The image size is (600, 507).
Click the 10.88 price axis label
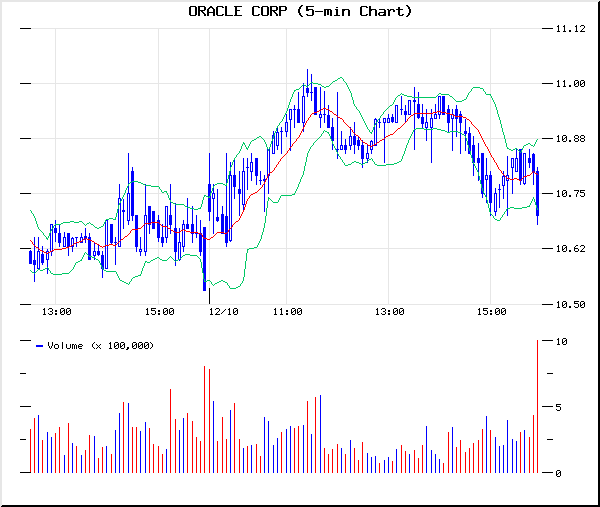pyautogui.click(x=570, y=139)
